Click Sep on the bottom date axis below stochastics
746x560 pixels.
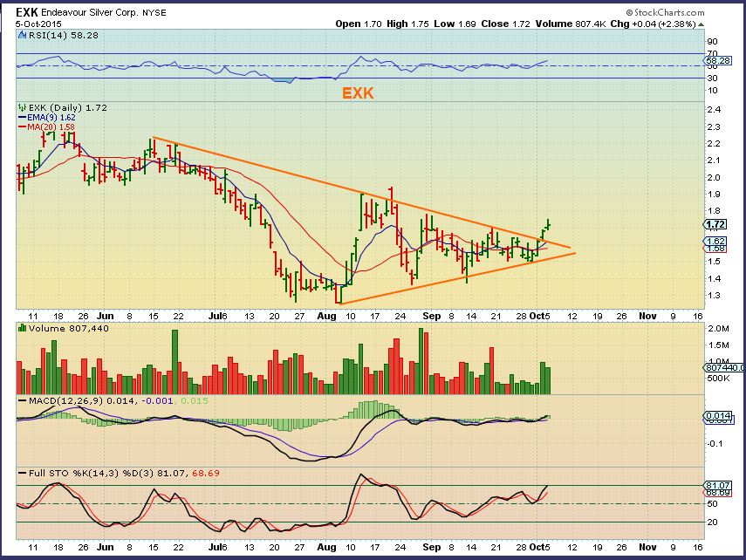click(x=432, y=547)
